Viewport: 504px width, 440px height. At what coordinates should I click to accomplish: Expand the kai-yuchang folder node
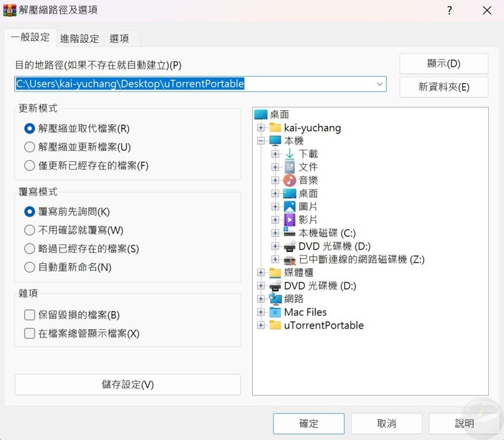coord(261,128)
